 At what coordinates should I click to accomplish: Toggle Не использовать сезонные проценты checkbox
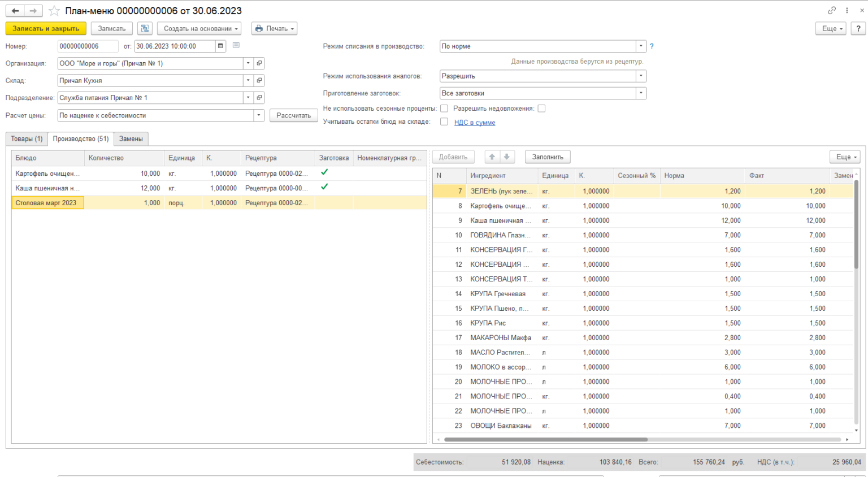[x=444, y=109]
